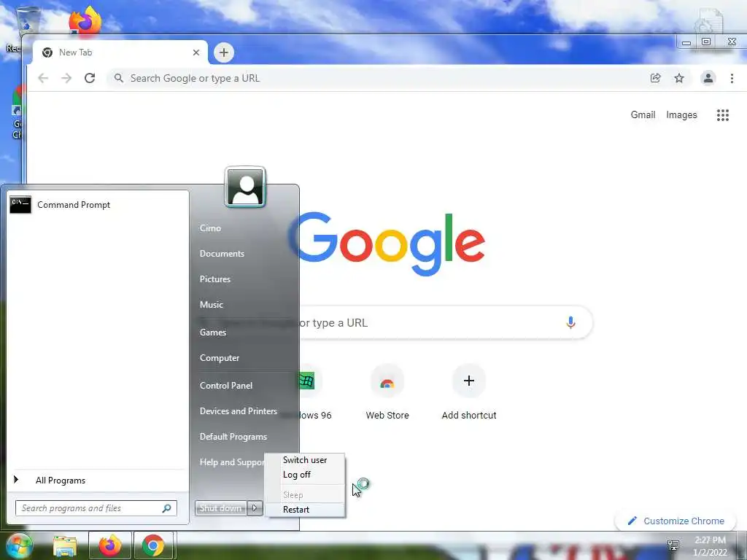Minimize the Chrome window
Screen dimensions: 747x560
pyautogui.click(x=686, y=42)
